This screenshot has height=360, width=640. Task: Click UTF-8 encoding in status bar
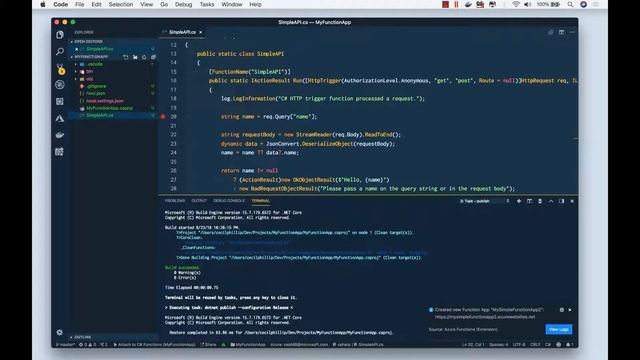click(519, 344)
